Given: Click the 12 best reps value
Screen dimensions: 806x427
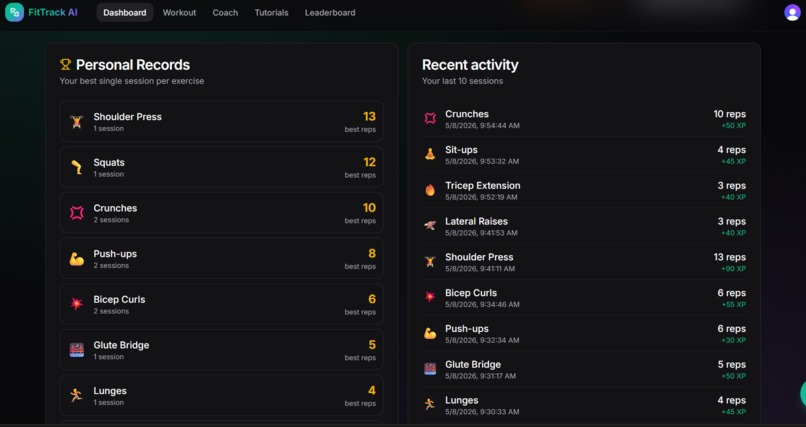Looking at the screenshot, I should click(x=369, y=162).
